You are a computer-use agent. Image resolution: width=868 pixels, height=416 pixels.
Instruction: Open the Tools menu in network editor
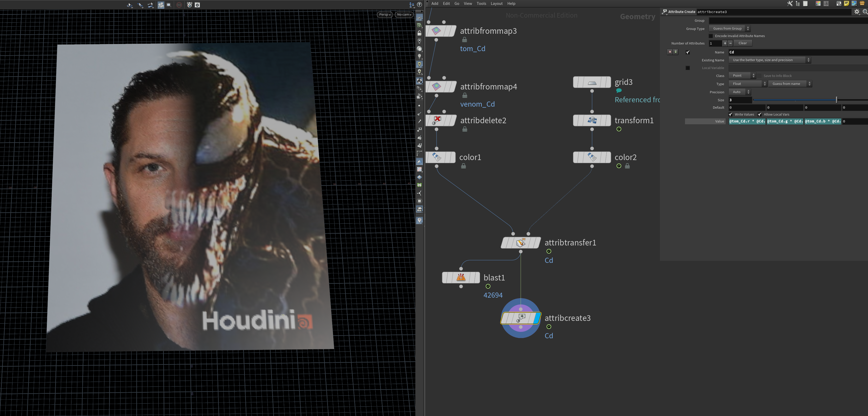(481, 3)
